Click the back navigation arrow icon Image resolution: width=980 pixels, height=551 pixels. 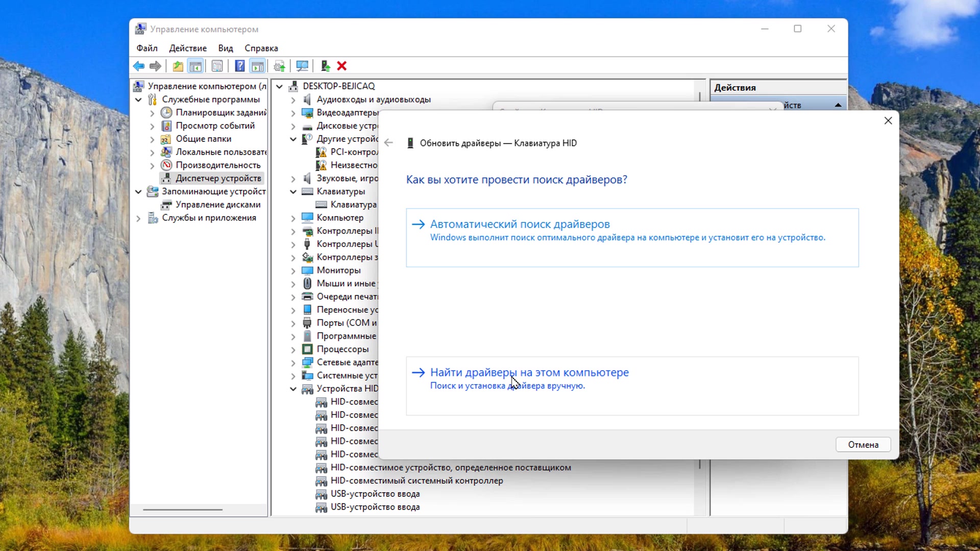coord(388,143)
